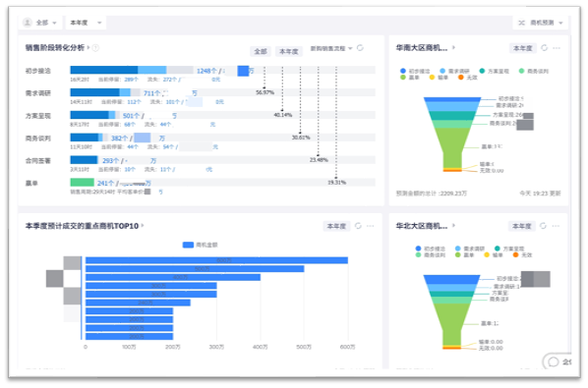588x388 pixels.
Task: Click the 全部 button in 销售阶段转化分析 card
Action: click(261, 51)
